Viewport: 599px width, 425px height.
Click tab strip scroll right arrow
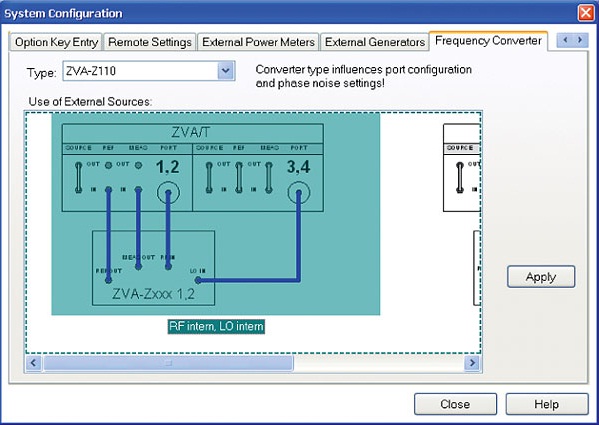point(580,40)
